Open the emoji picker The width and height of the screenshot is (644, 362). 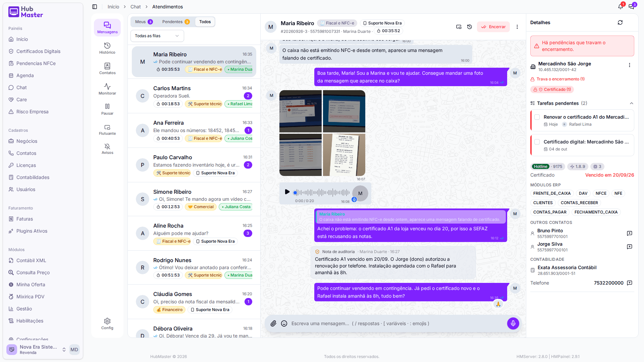(x=284, y=323)
